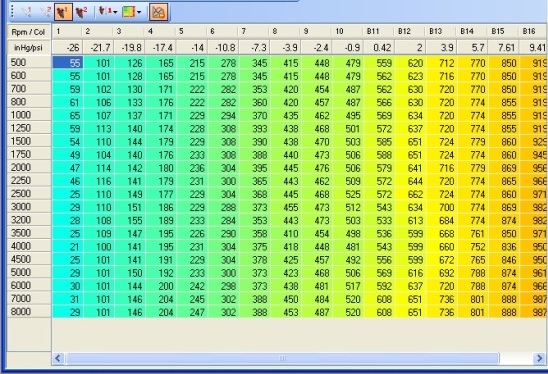548x374 pixels.
Task: Click cell 616 in the 5000 rpm row
Action: click(410, 273)
